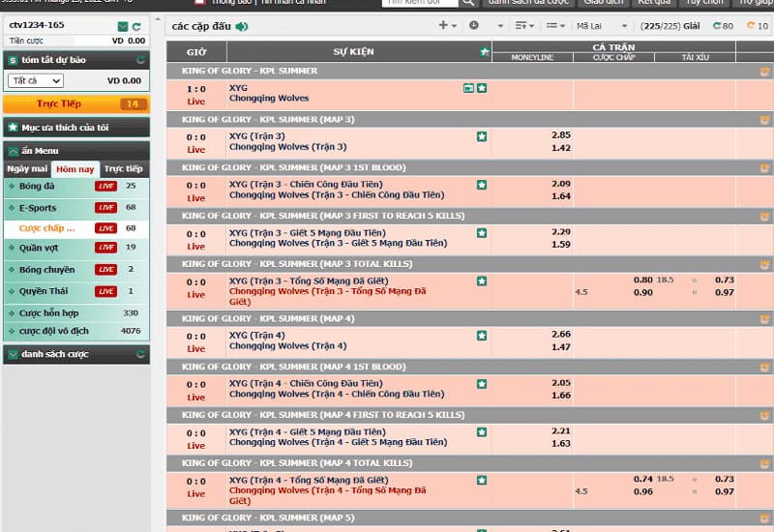Viewport: 774px width, 532px height.
Task: Click the LIVE badge beside Quyền Thái
Action: click(106, 291)
